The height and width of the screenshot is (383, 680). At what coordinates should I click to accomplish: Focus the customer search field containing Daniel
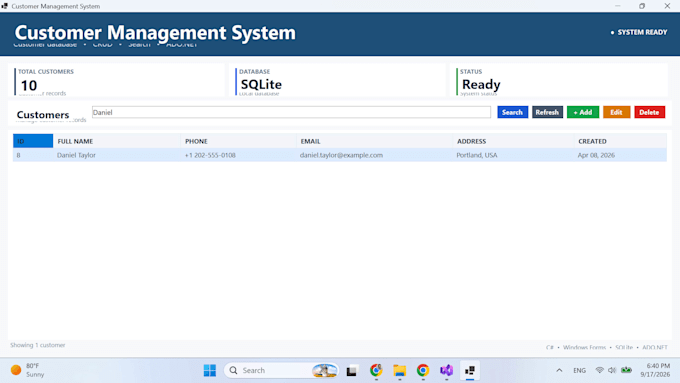pos(291,112)
